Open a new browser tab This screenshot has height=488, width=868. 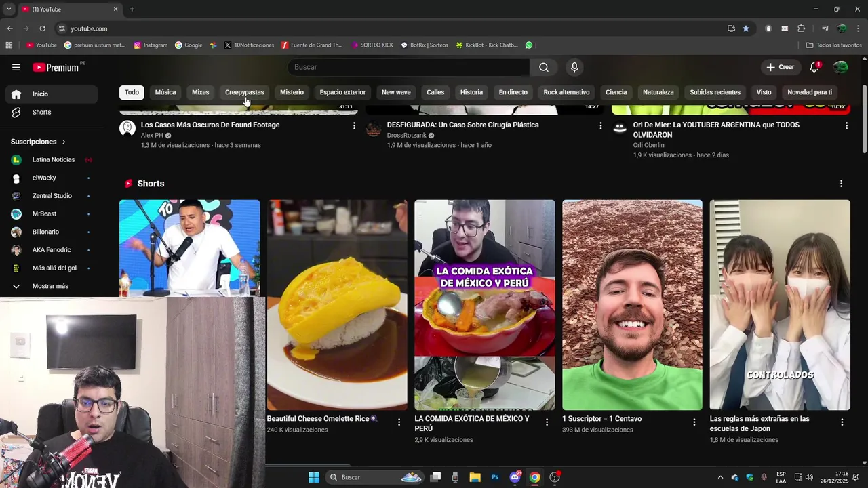tap(132, 9)
